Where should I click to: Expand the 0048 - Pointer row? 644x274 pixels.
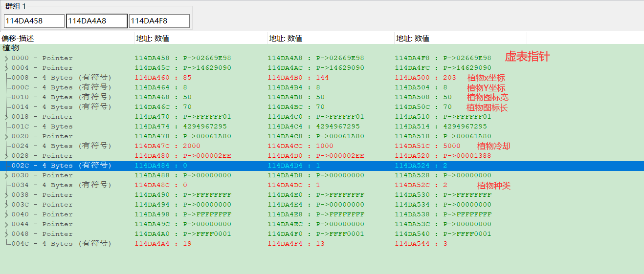coord(6,234)
